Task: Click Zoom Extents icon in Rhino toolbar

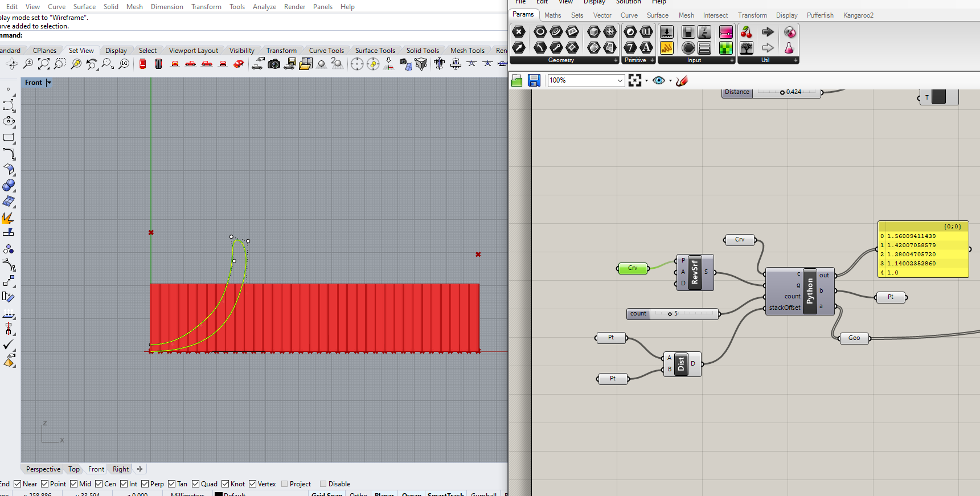Action: tap(43, 64)
